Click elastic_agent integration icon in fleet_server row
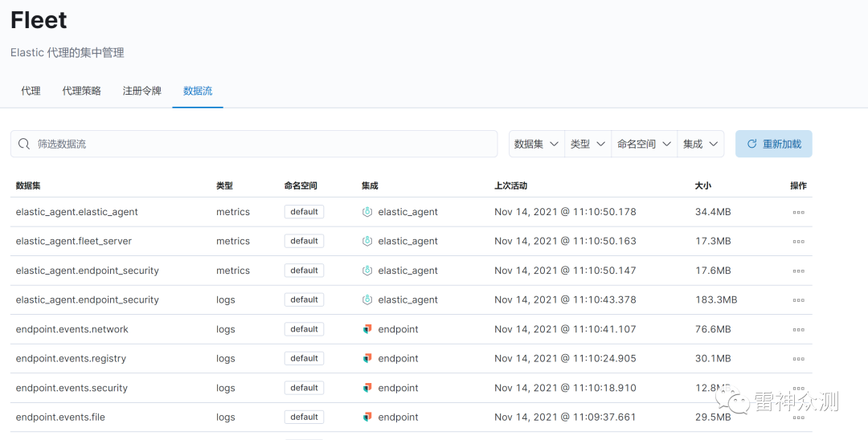 [367, 241]
